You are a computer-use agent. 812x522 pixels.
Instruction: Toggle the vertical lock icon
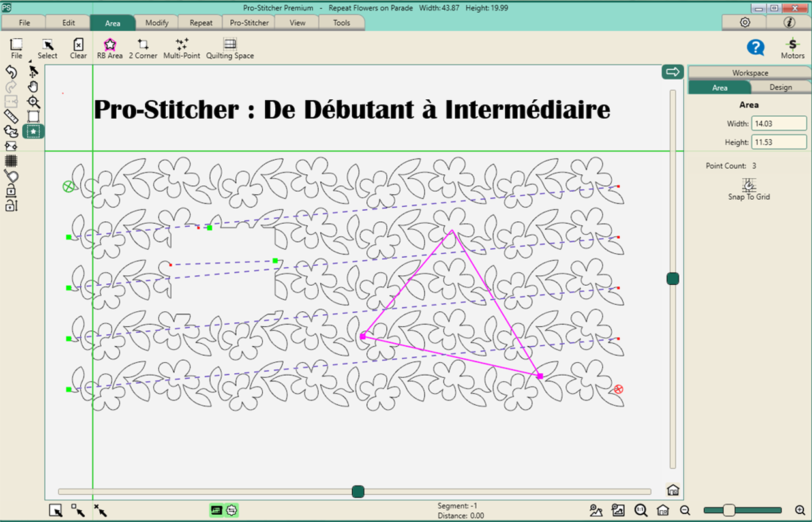pyautogui.click(x=11, y=206)
